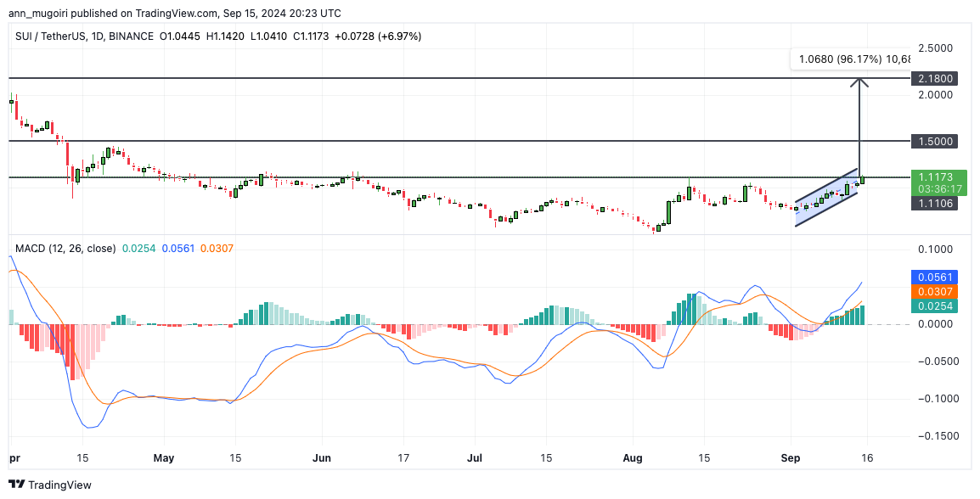Click the TradingView logo icon
980x499 pixels.
tap(16, 485)
